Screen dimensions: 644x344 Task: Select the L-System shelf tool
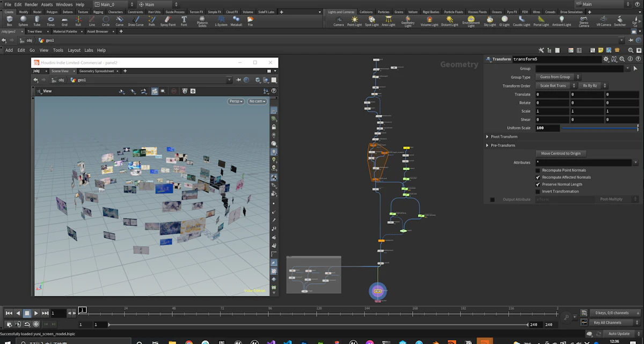[221, 21]
